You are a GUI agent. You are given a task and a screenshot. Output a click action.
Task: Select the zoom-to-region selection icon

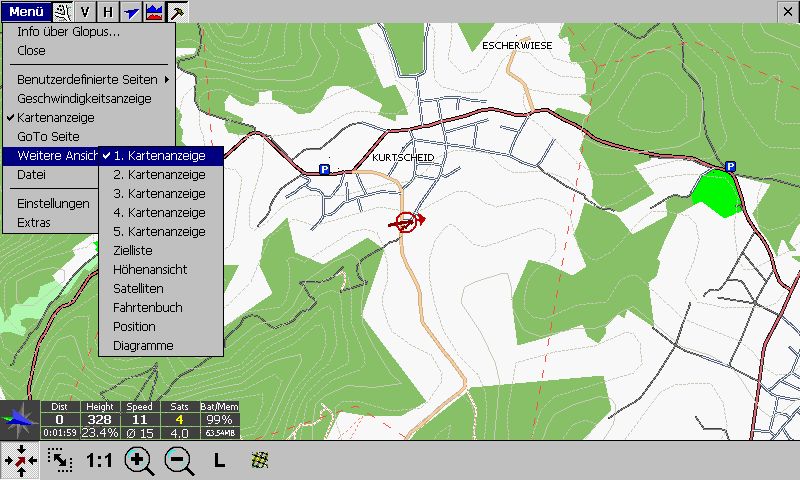point(60,461)
